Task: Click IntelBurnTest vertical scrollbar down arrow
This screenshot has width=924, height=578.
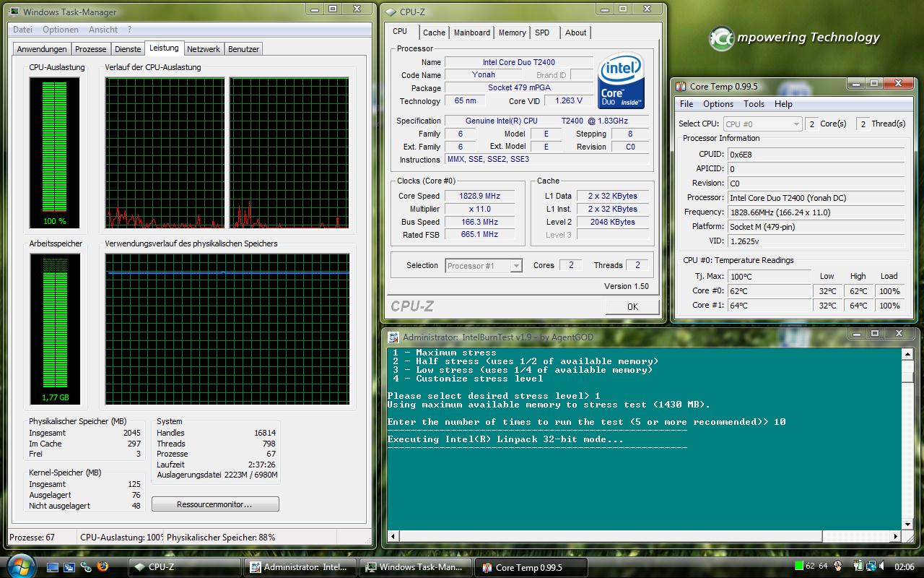Action: pos(908,525)
